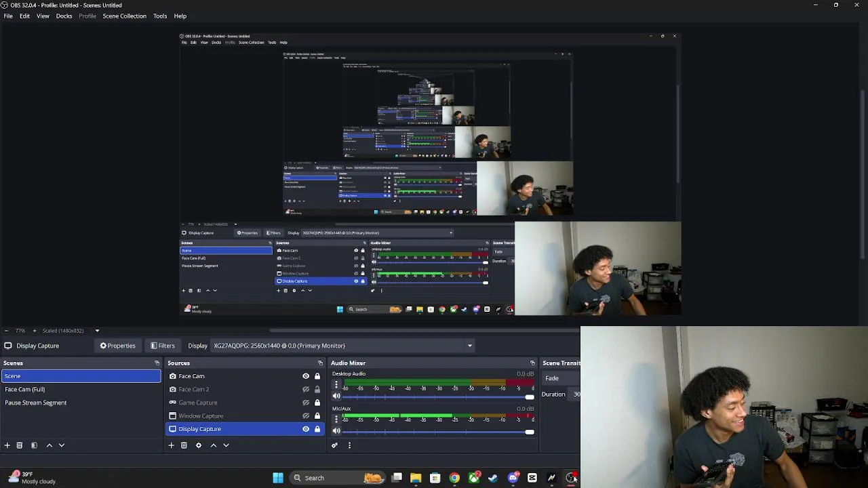
Task: Move the source down with the Sources down arrow
Action: (x=226, y=445)
